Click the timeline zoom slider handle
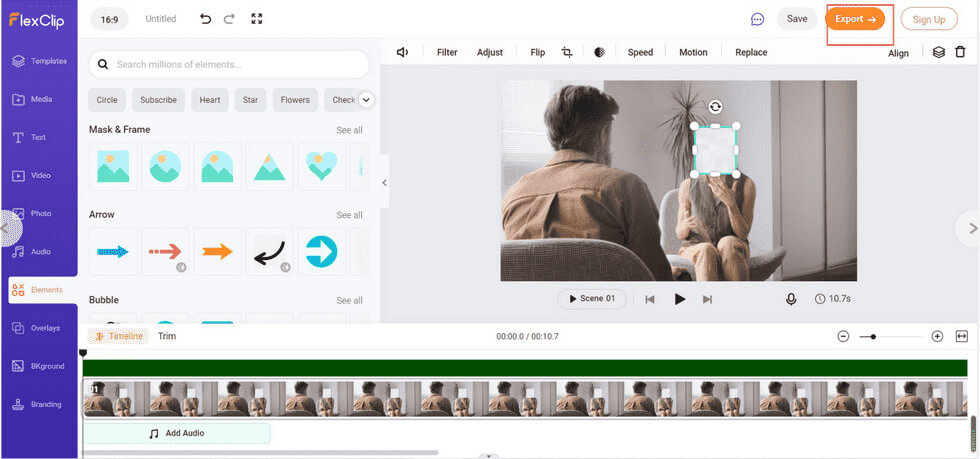 coord(873,336)
